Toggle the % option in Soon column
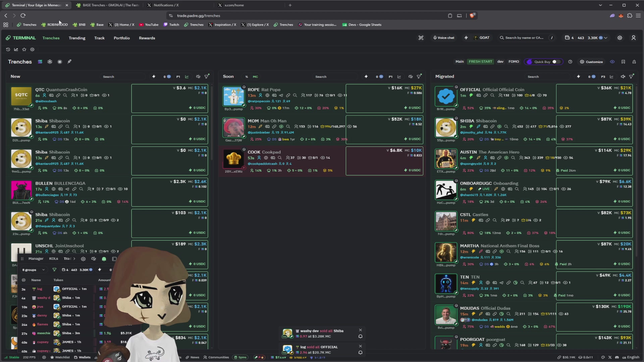Screen dimensions: 644x362 (247, 77)
